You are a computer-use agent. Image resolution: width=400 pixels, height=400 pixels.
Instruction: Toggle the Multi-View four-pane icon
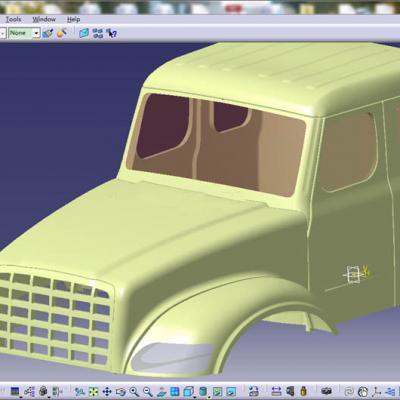coord(175,392)
